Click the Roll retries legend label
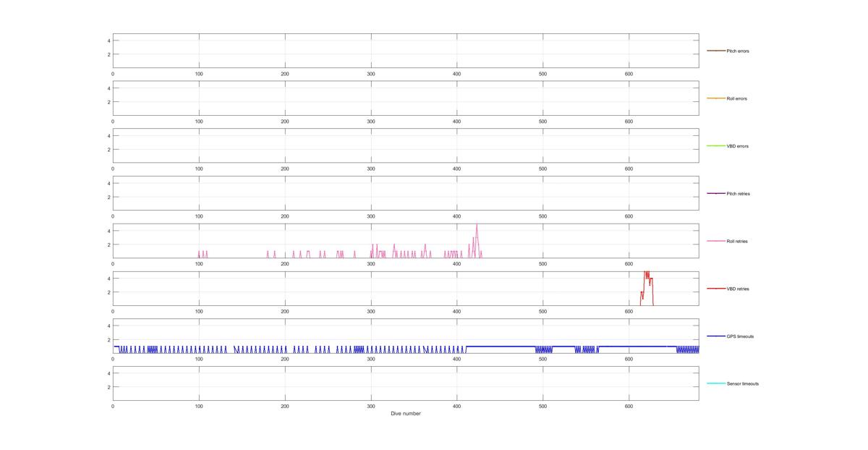This screenshot has width=868, height=450. (x=737, y=241)
